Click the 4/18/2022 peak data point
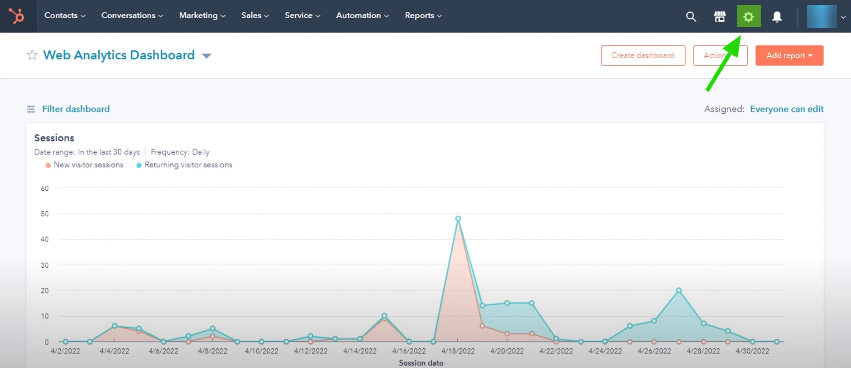Viewport: 851px width, 368px height. click(x=458, y=219)
